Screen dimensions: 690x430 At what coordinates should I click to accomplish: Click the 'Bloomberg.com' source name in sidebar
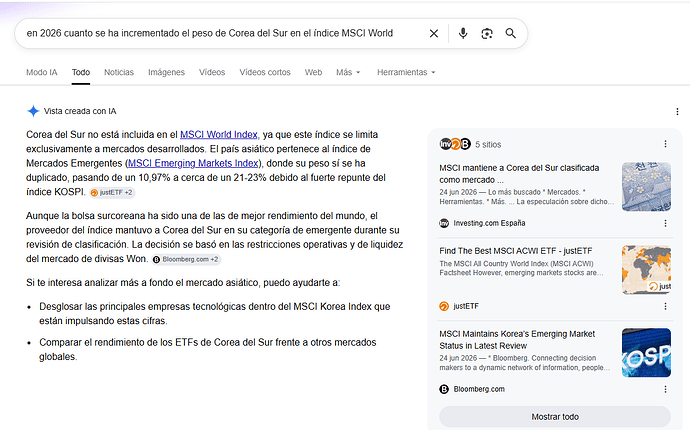point(479,389)
